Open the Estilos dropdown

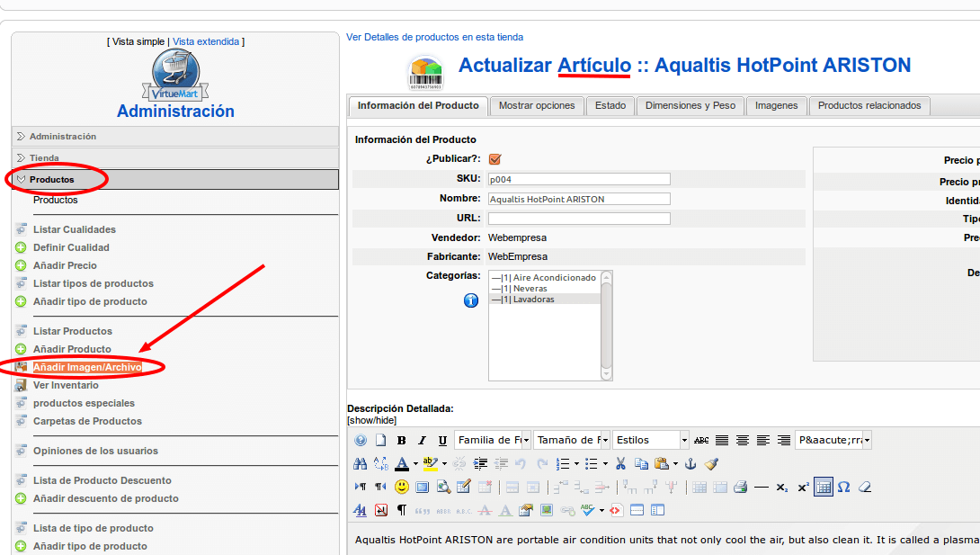coord(651,440)
